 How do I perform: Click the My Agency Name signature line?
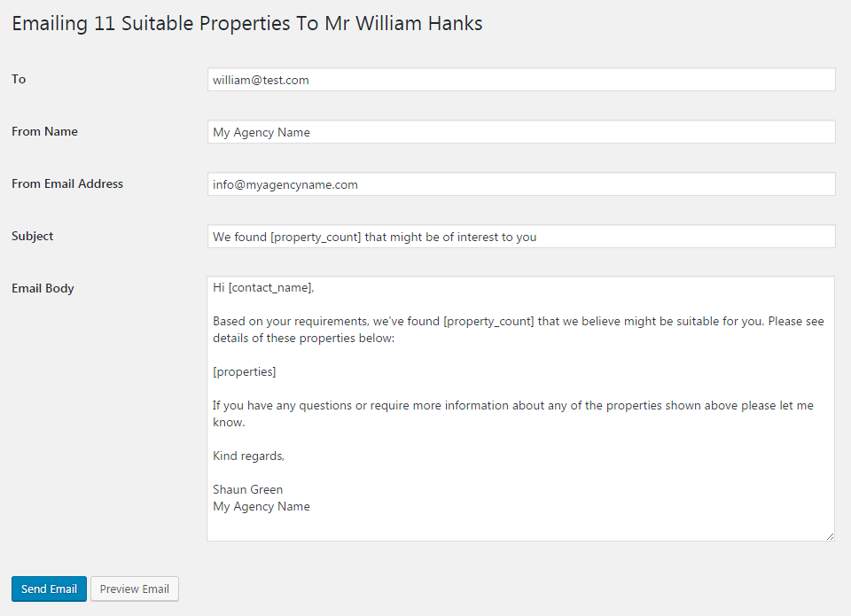(261, 506)
